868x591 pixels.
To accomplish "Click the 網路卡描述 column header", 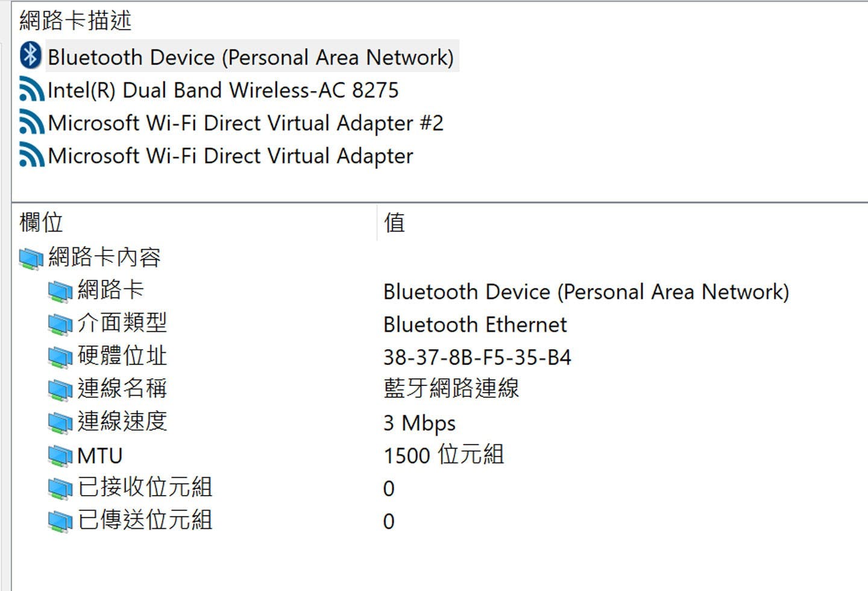I will coord(75,21).
